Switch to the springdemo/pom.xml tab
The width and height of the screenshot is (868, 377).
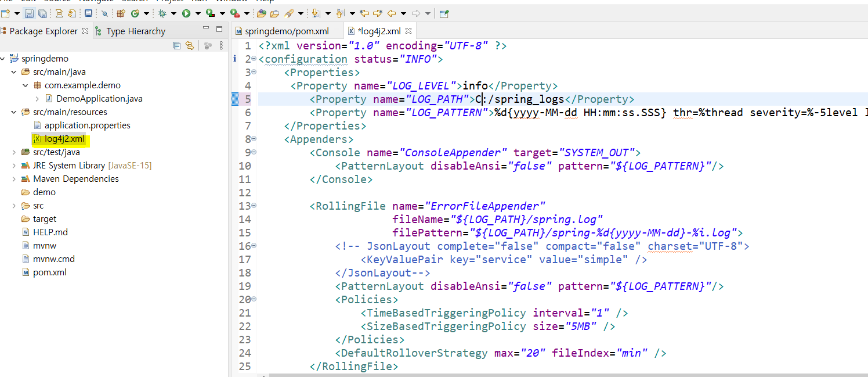(287, 31)
